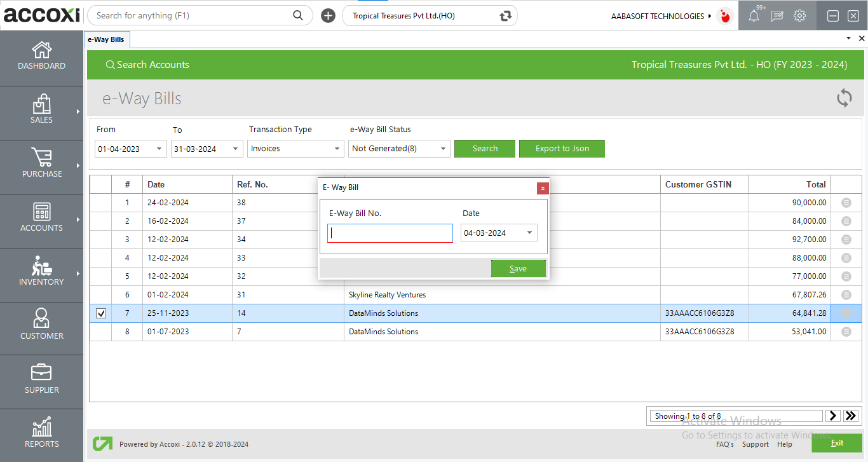Open the date picker in E-Way Bill dialog

pos(529,233)
